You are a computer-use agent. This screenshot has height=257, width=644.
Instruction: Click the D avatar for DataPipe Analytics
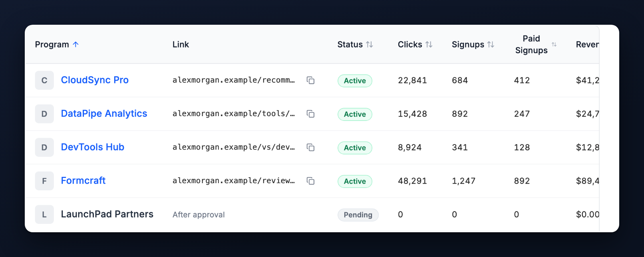pyautogui.click(x=44, y=114)
